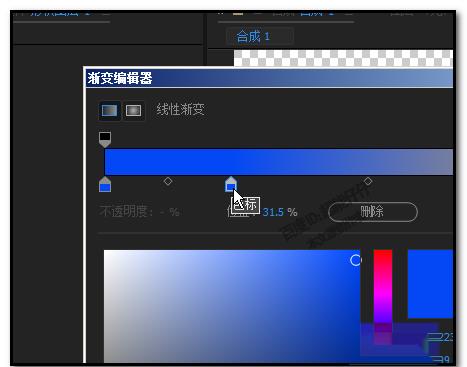The image size is (467, 367).
Task: Click the second midpoint diamond marker
Action: click(368, 181)
